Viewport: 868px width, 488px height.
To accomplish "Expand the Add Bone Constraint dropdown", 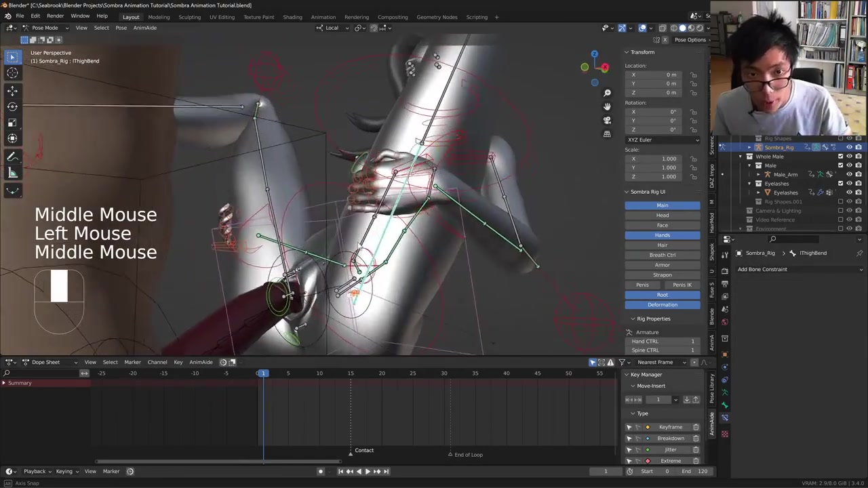I will (800, 269).
